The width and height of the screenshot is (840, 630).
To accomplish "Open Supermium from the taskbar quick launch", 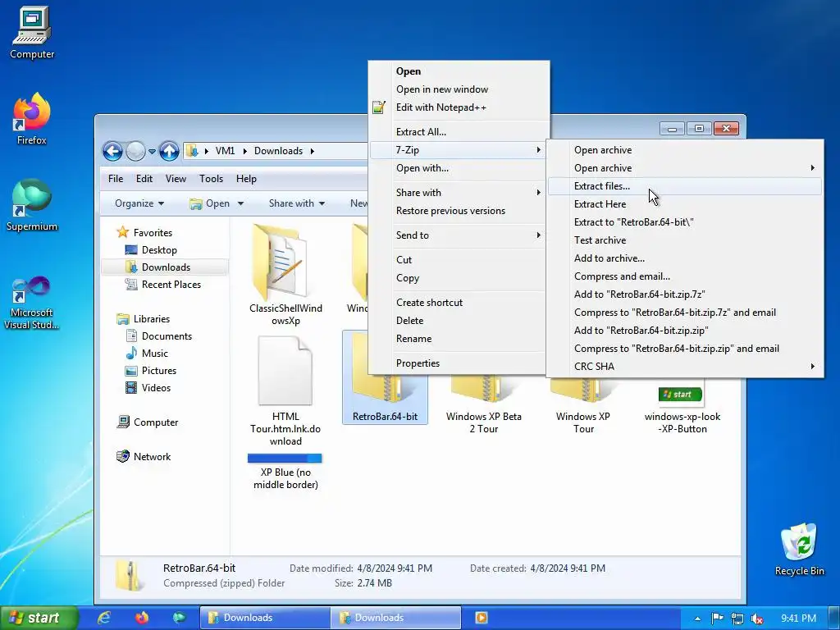I will pyautogui.click(x=179, y=618).
